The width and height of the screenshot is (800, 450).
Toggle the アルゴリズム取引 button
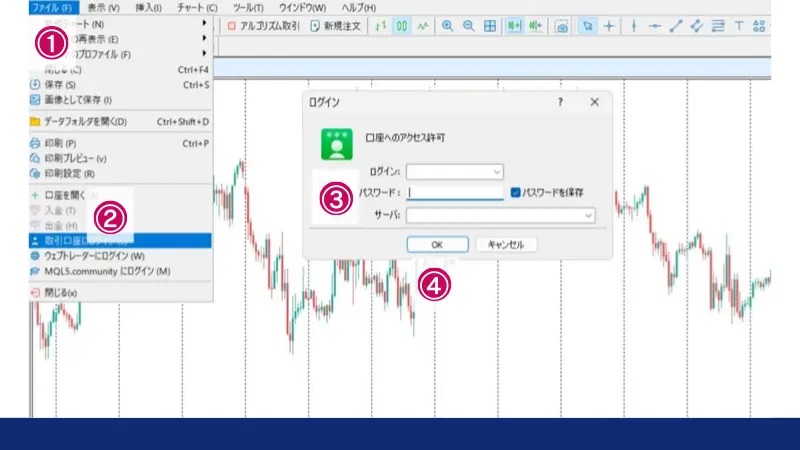[264, 25]
